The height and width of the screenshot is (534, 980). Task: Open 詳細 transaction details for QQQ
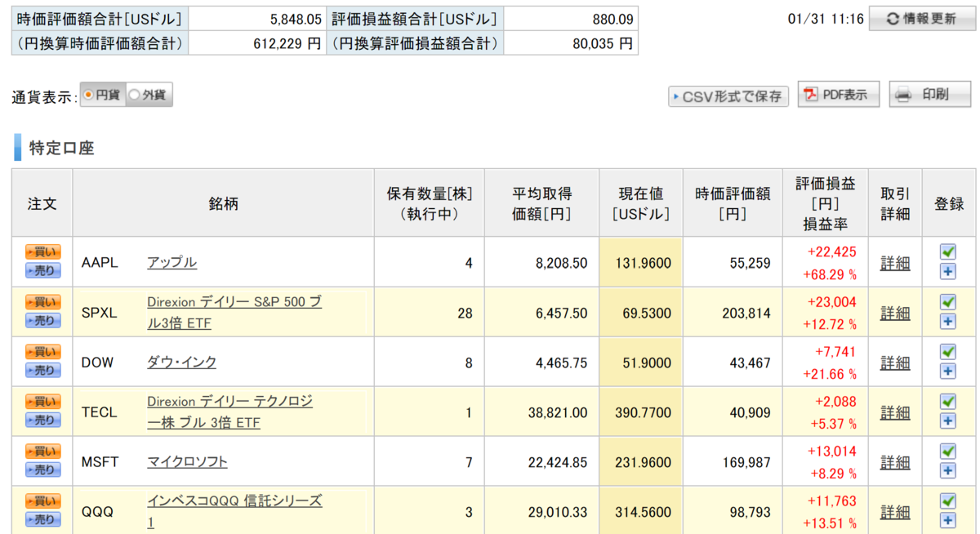895,512
